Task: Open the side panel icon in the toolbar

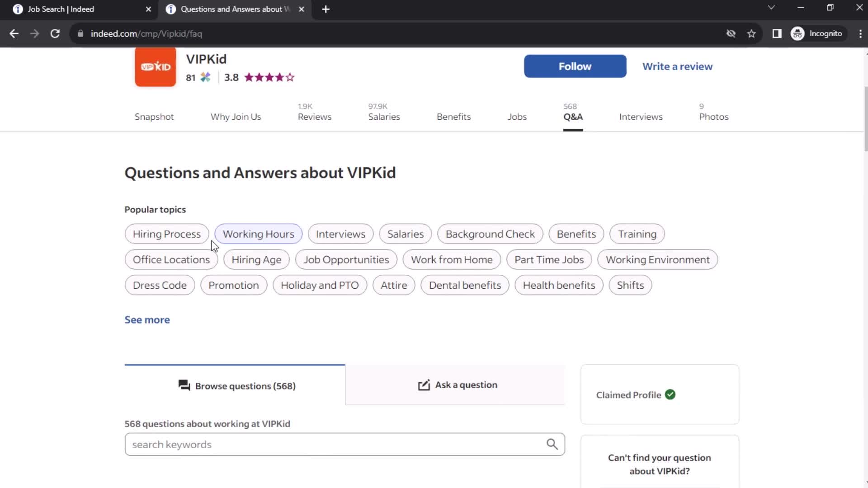Action: 777,33
